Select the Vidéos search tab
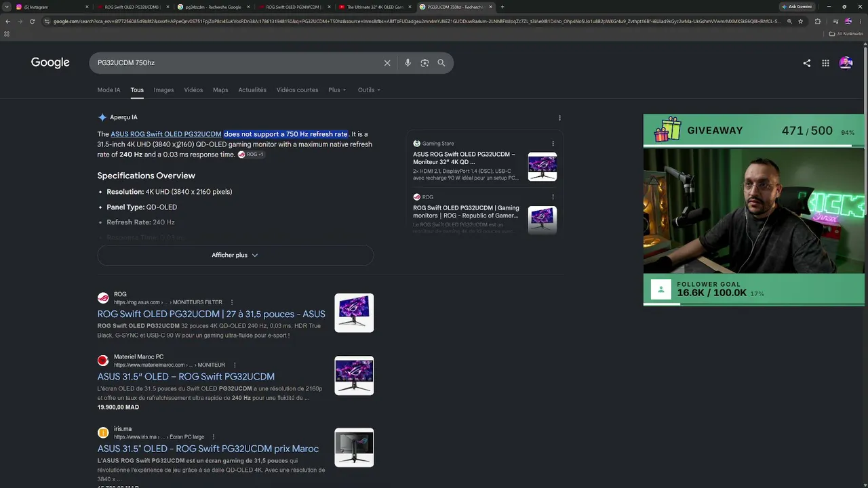The image size is (868, 488). click(193, 90)
